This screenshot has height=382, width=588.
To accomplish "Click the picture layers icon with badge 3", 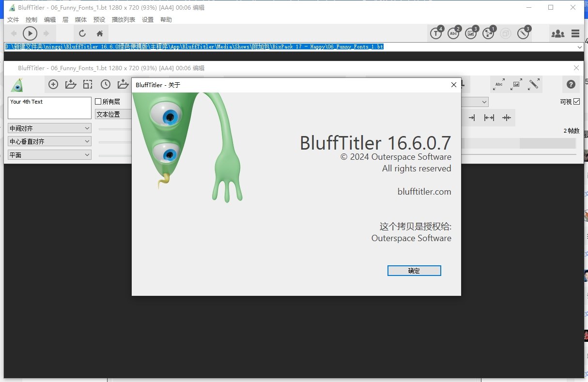I will pyautogui.click(x=471, y=33).
